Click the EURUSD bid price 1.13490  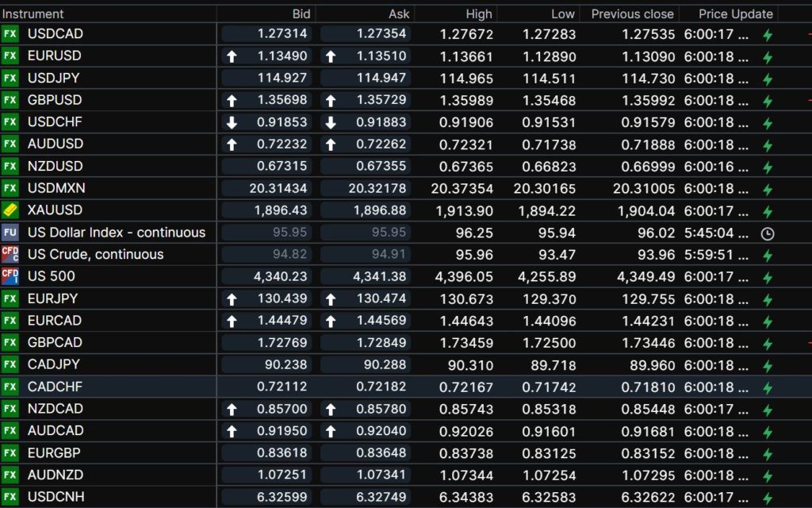[x=282, y=56]
